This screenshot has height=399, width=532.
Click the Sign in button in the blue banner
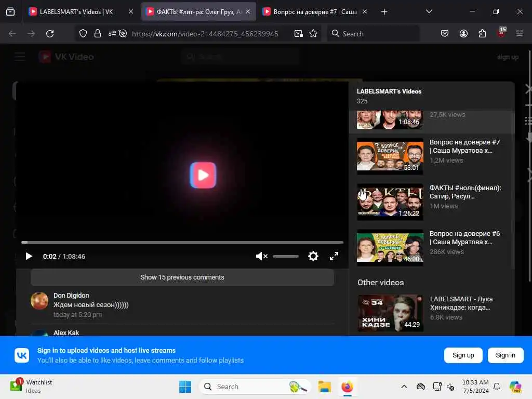coord(505,355)
